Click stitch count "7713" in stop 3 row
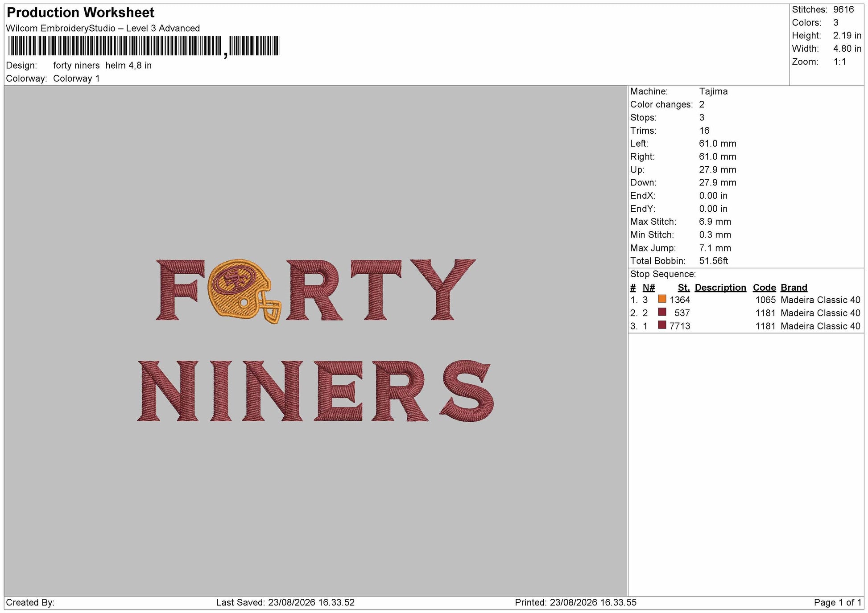The height and width of the screenshot is (613, 868). [x=680, y=326]
